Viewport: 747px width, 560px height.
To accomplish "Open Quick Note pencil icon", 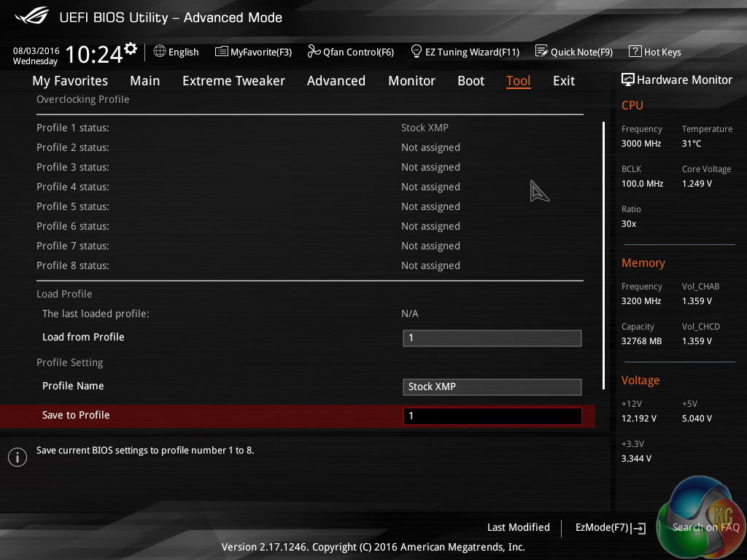I will pyautogui.click(x=541, y=51).
